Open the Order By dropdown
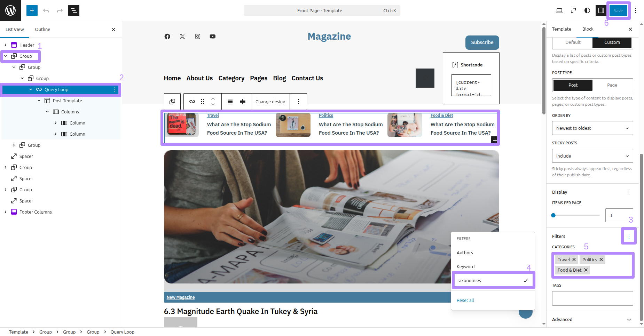 [592, 128]
